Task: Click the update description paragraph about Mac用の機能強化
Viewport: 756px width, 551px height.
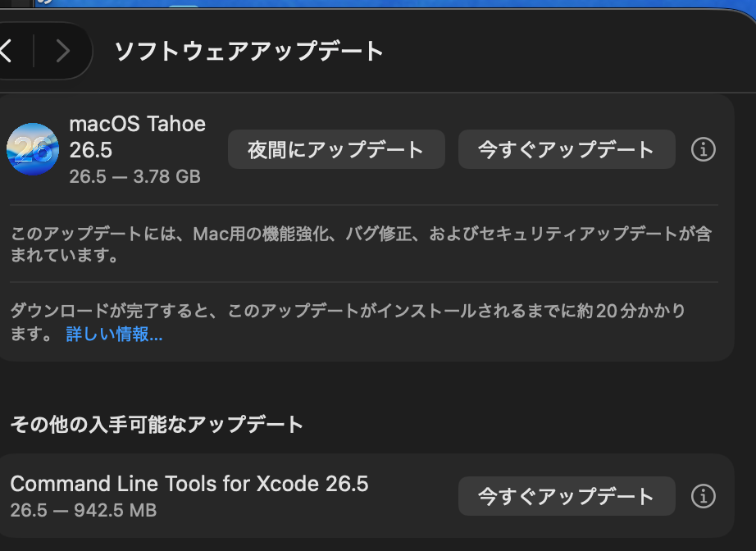Action: tap(361, 244)
